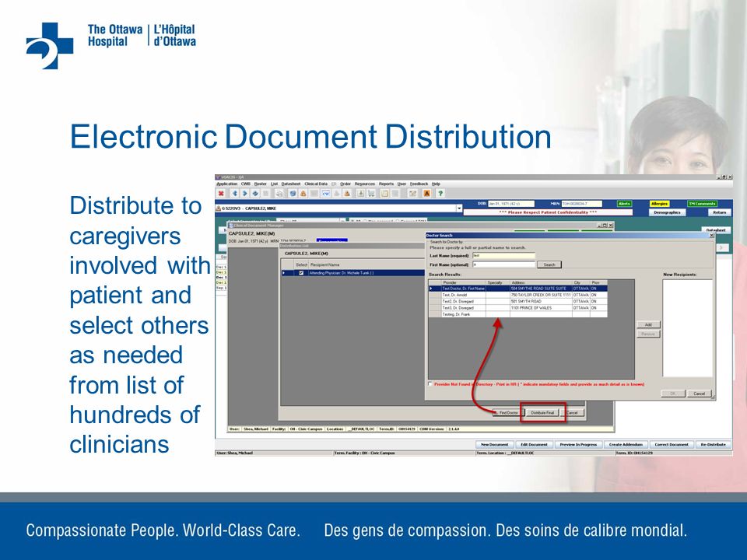Click the Remove recipient button
Image resolution: width=747 pixels, height=560 pixels.
click(x=648, y=334)
